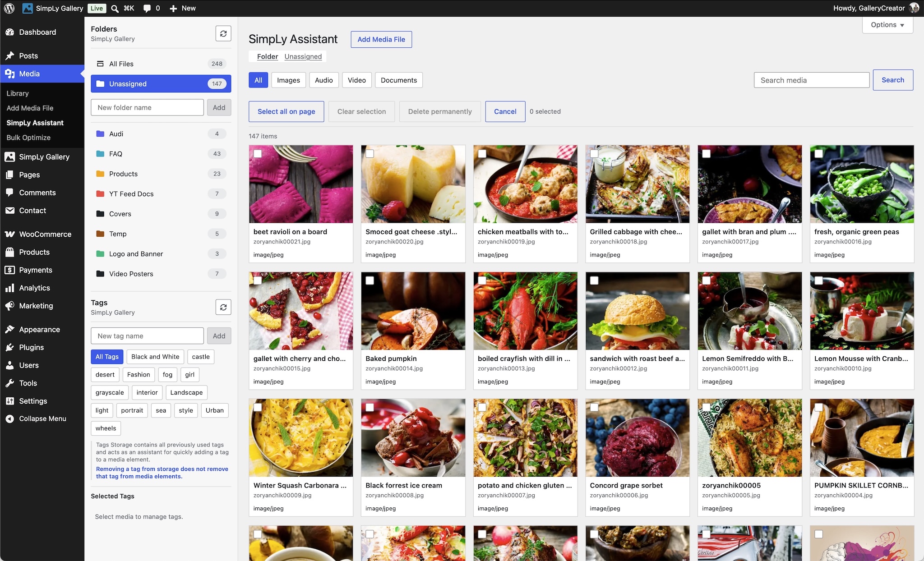This screenshot has height=561, width=924.
Task: Open Appearance brush icon
Action: click(x=10, y=329)
